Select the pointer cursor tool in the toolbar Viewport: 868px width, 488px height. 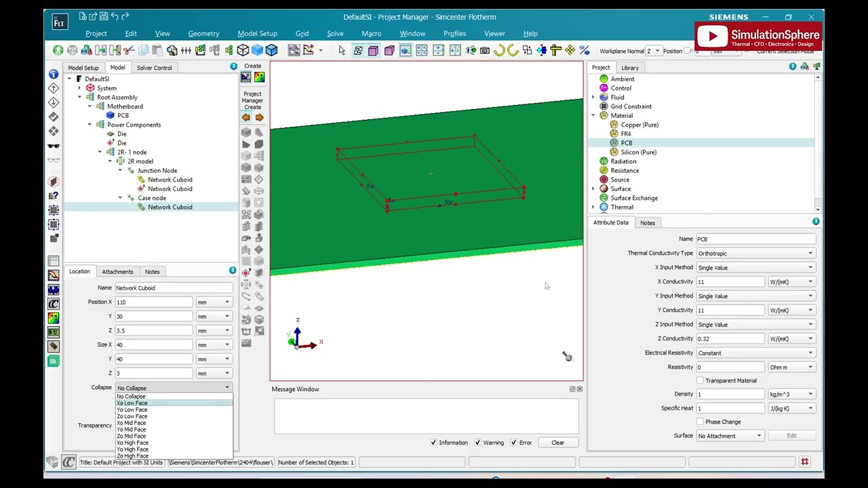[x=341, y=50]
